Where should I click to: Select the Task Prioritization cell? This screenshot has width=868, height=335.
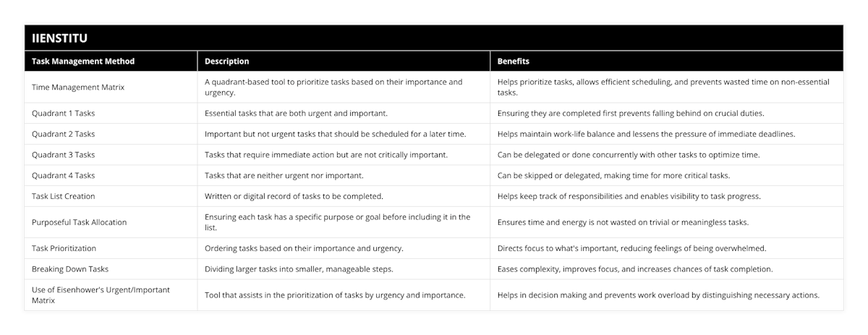coord(64,248)
